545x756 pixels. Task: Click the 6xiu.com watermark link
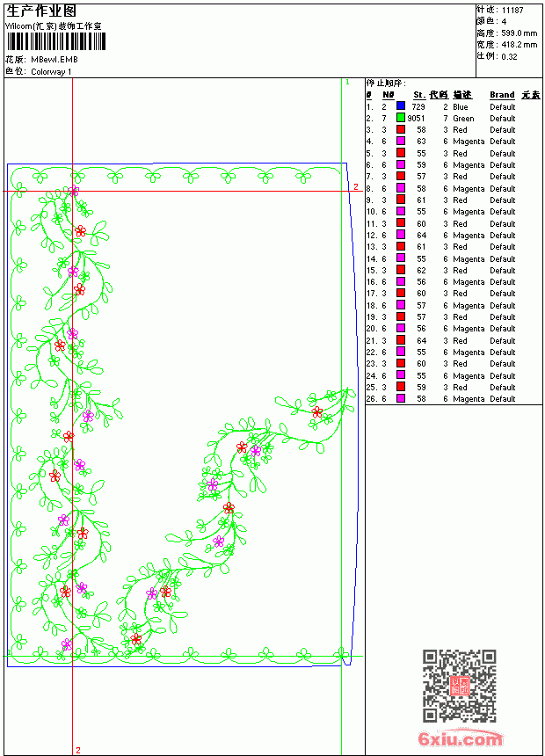tap(460, 738)
